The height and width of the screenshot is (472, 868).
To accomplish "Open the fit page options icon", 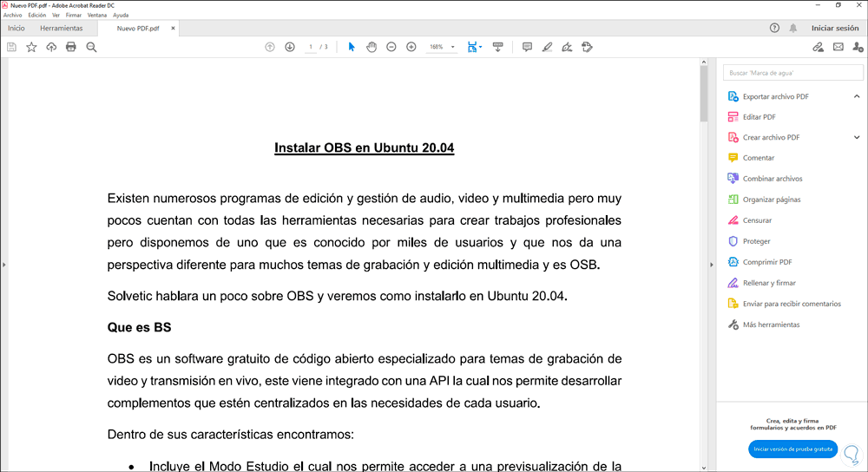I will [474, 47].
